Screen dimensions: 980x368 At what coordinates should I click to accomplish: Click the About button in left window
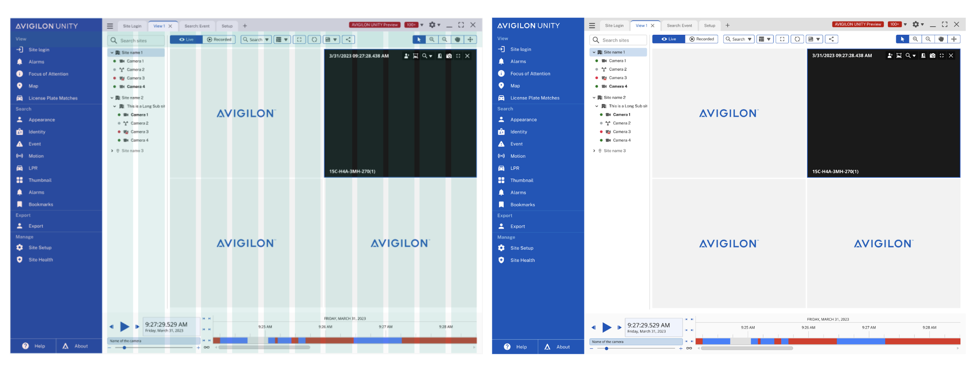79,346
